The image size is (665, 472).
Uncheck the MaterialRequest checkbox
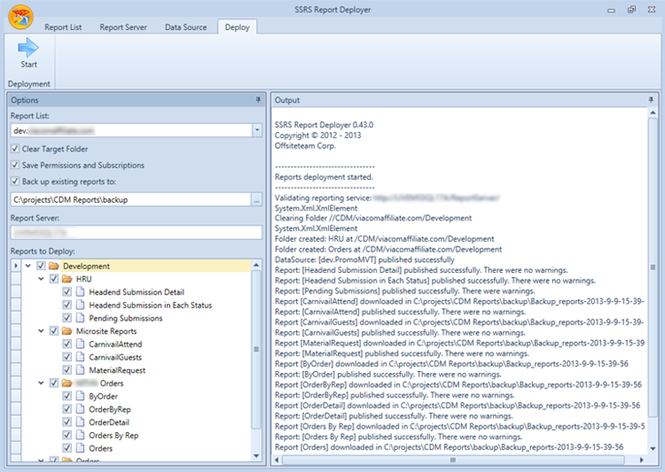tap(67, 370)
